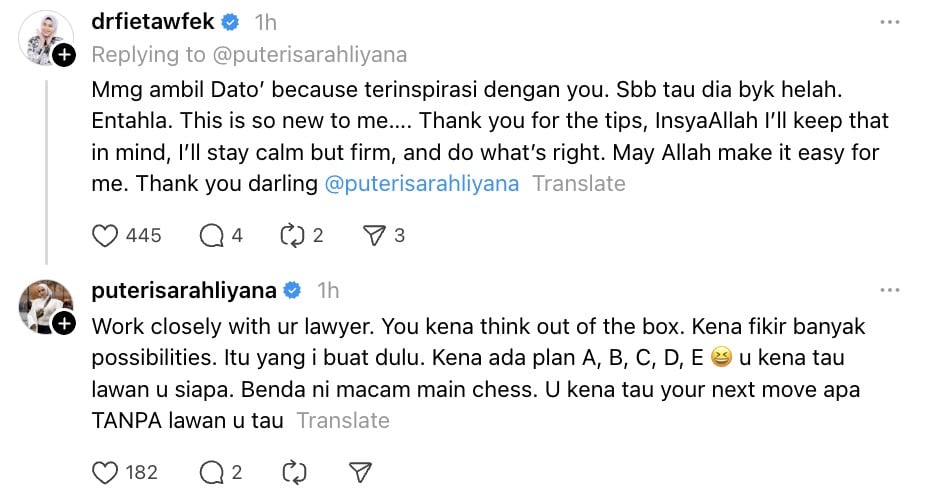Follow puterisarahliyana using the avatar plus badge
Viewport: 932px width, 498px height.
(64, 323)
